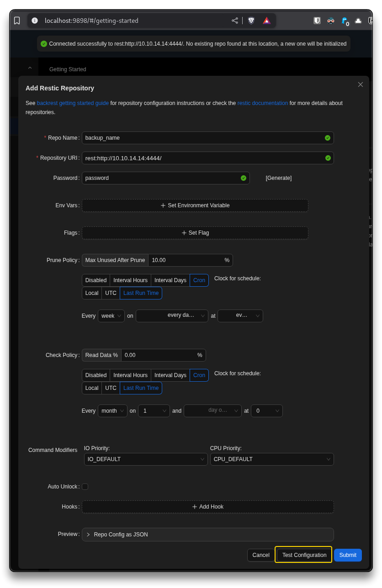Open the prune 'every day' weekday dropdown
Viewport: 382px width, 588px height.
pyautogui.click(x=172, y=316)
